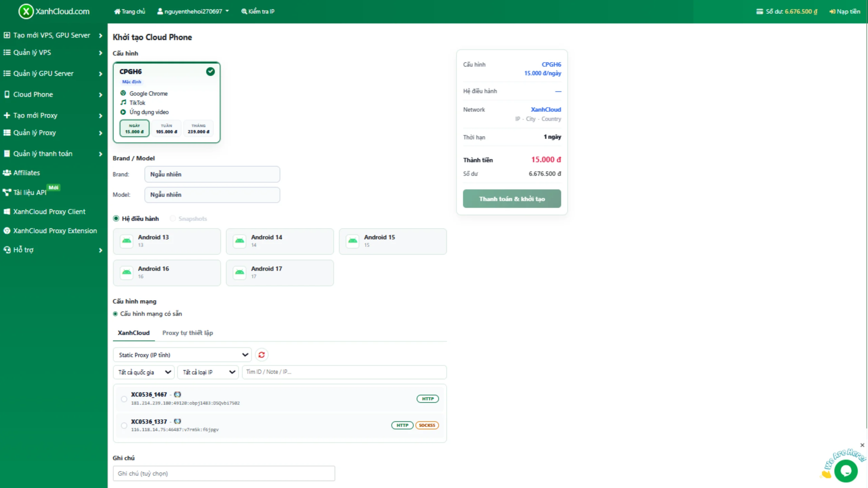868x488 pixels.
Task: Open the nguyenthehoi270697 account dropdown
Action: pos(193,12)
